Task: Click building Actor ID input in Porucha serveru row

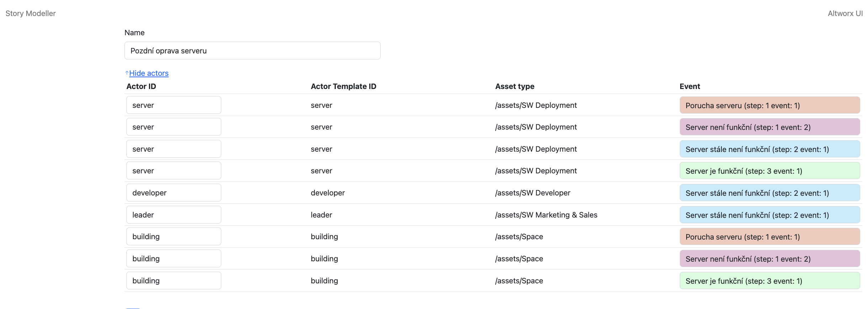Action: coord(174,237)
